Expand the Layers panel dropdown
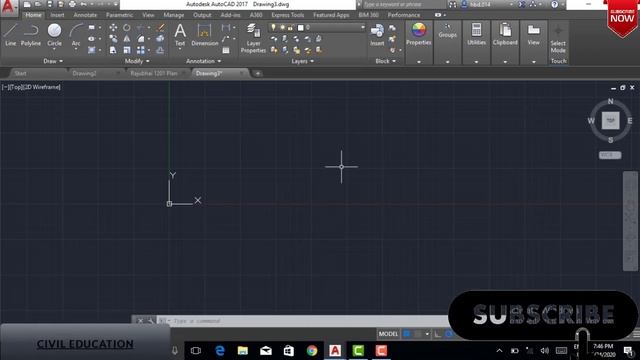 [x=302, y=61]
